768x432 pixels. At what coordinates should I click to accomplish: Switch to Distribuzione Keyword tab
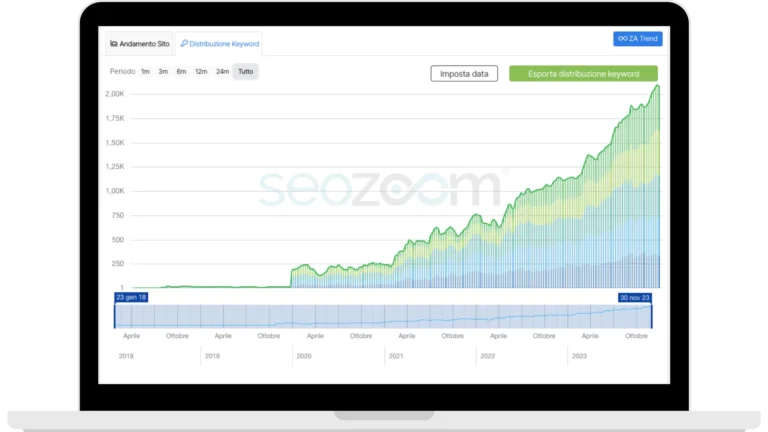(219, 44)
